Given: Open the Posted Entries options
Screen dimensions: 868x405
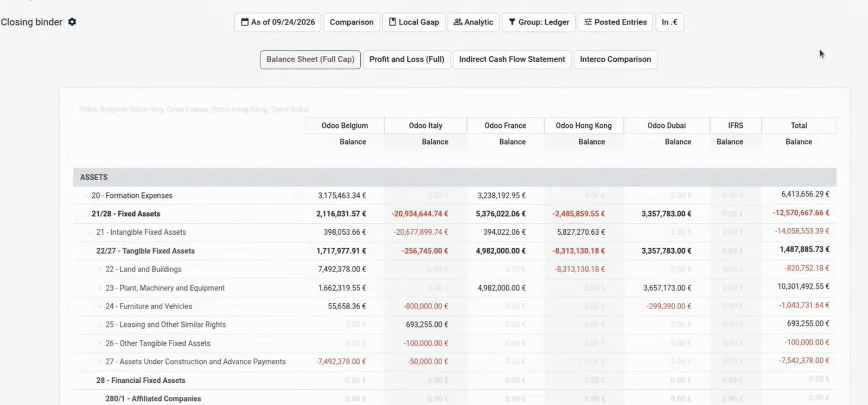Looking at the screenshot, I should (x=615, y=22).
